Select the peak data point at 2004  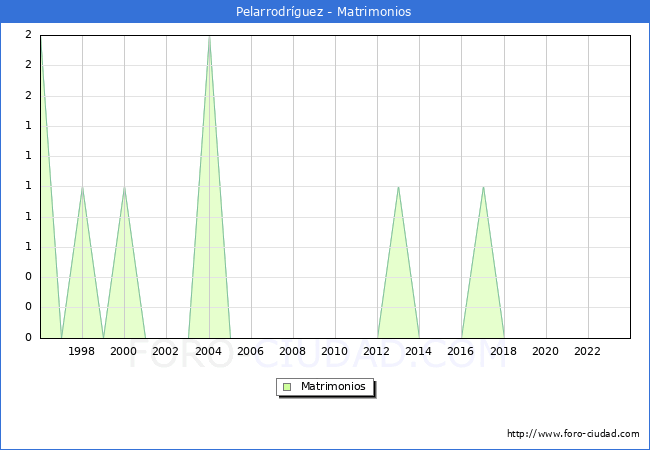209,36
